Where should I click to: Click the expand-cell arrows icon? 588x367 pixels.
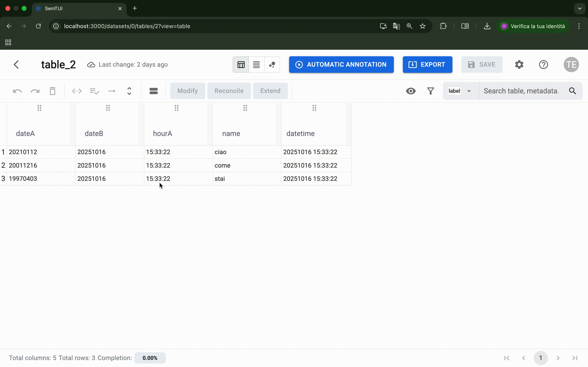(77, 91)
